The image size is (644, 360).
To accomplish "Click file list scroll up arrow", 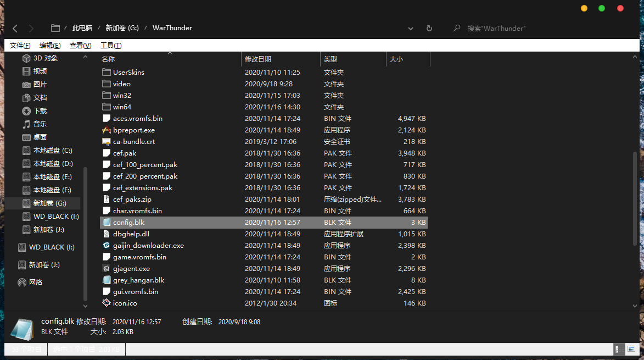I will (x=635, y=57).
